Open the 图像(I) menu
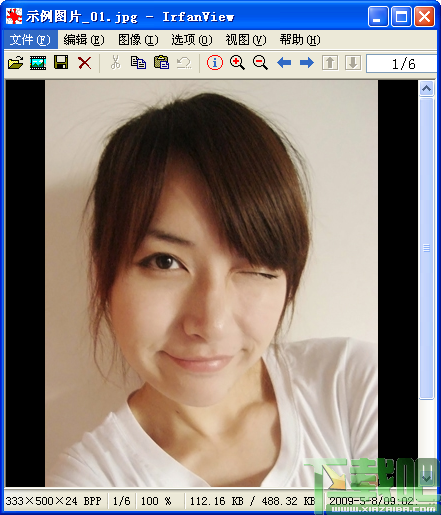The width and height of the screenshot is (441, 515). point(138,40)
